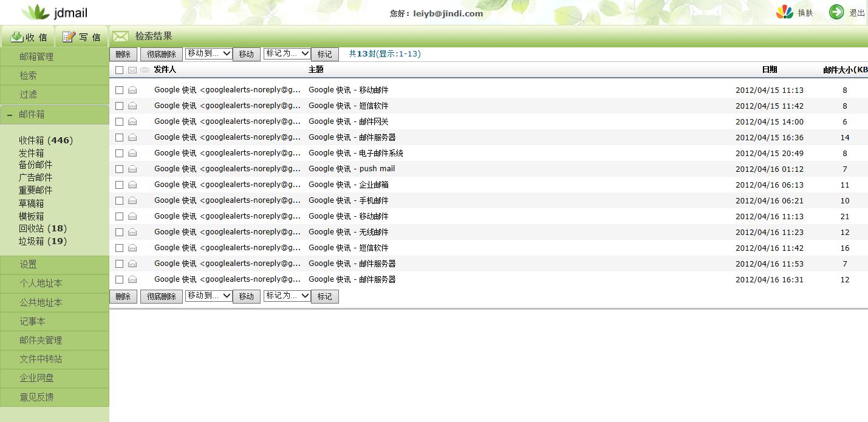
Task: Click the read-status envelope icon in header row
Action: tap(132, 70)
